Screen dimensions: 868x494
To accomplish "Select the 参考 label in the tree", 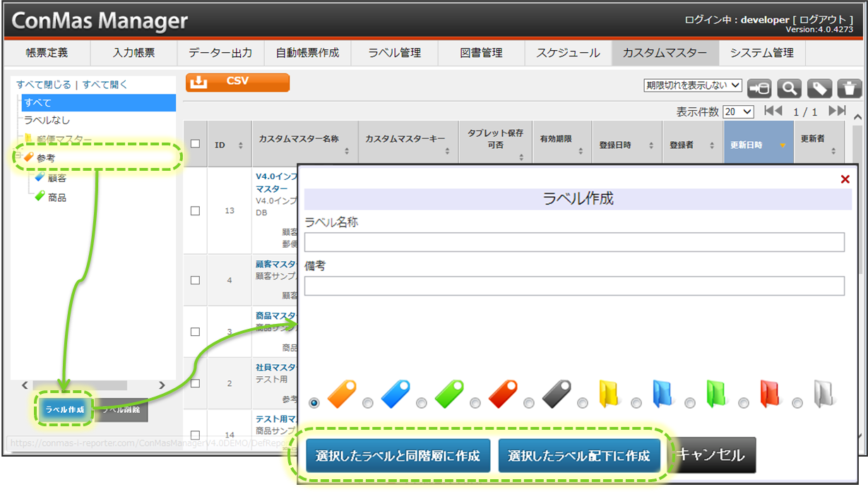I will 46,158.
